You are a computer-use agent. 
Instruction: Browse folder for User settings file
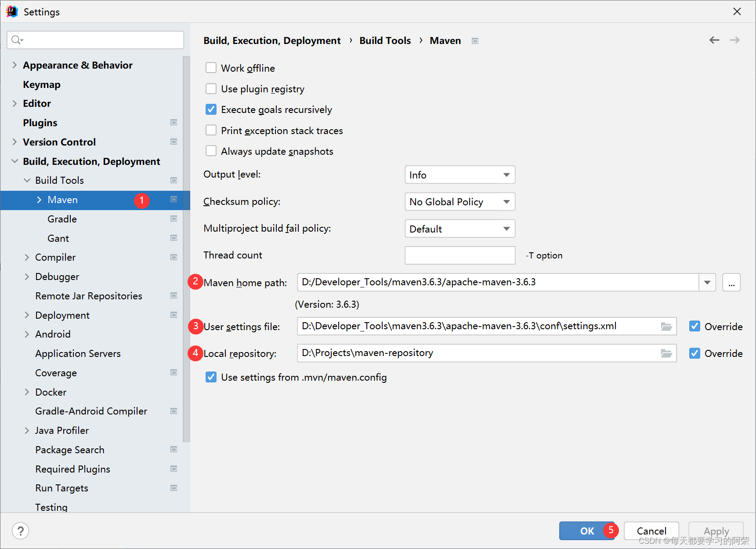[666, 326]
